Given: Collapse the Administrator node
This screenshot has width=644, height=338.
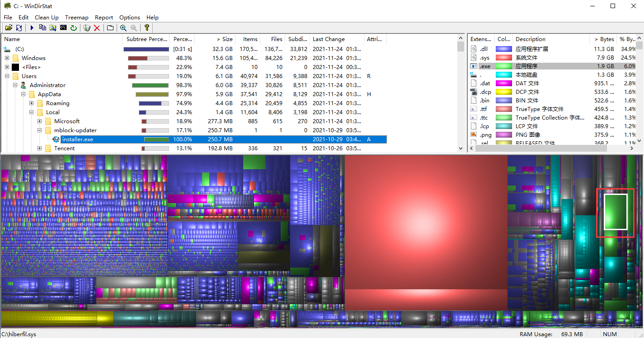Looking at the screenshot, I should [15, 85].
